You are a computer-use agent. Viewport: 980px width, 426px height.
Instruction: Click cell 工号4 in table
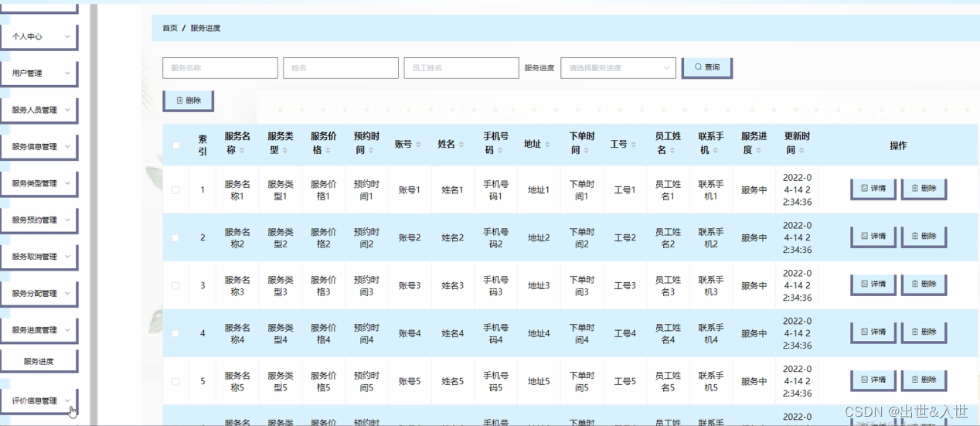pyautogui.click(x=624, y=334)
